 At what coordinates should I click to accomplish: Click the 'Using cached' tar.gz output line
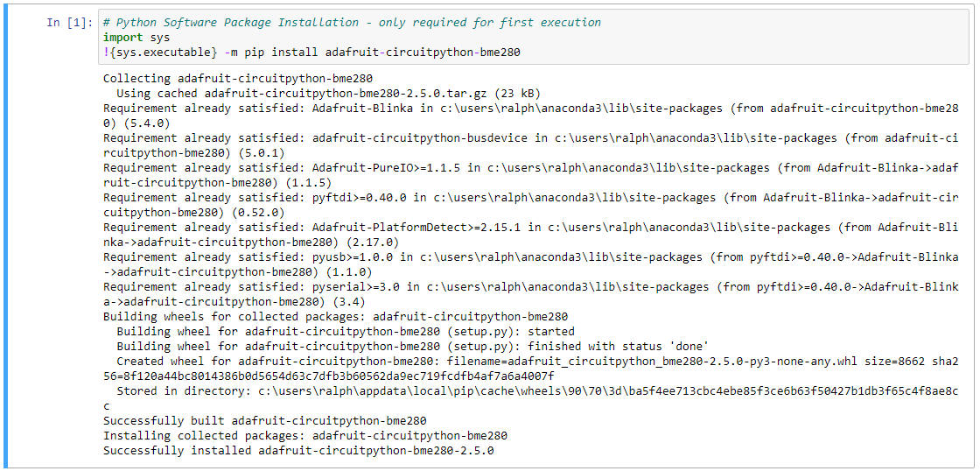click(x=328, y=94)
